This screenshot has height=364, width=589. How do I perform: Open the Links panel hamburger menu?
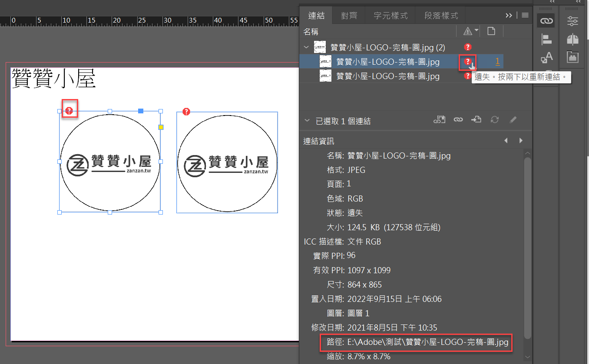click(x=525, y=15)
